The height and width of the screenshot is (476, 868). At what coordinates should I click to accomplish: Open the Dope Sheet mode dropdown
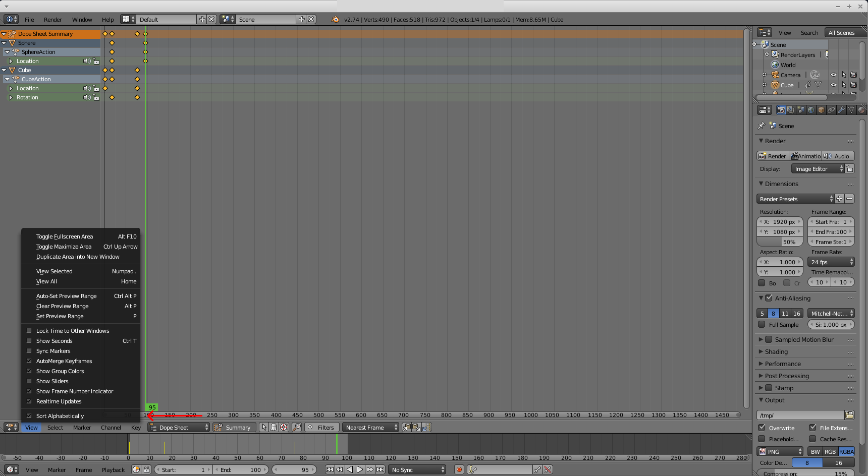point(179,427)
